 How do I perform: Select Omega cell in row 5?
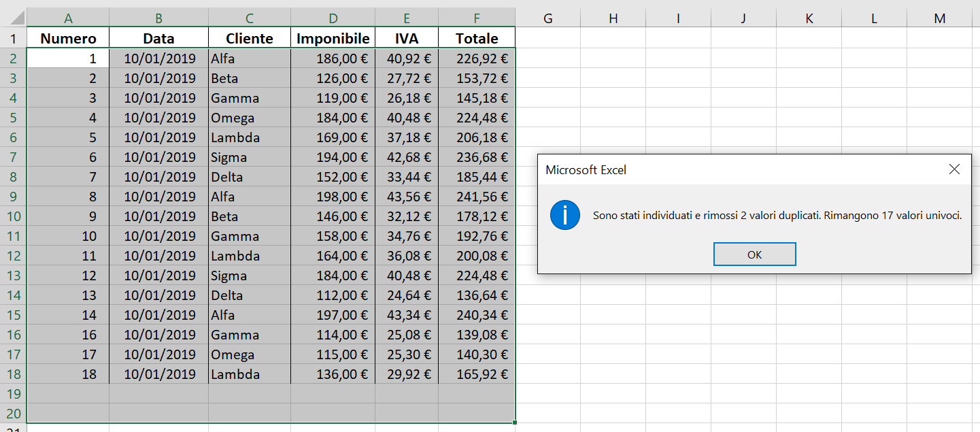250,118
